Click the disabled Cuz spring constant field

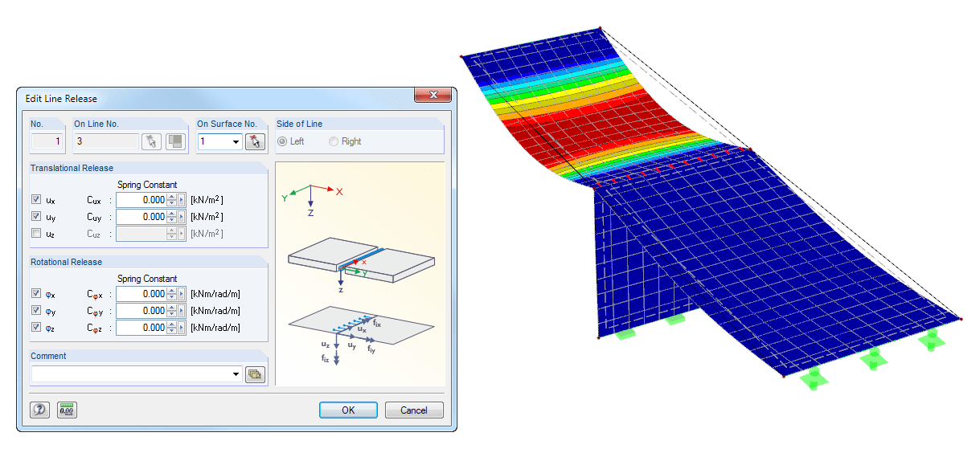[141, 234]
